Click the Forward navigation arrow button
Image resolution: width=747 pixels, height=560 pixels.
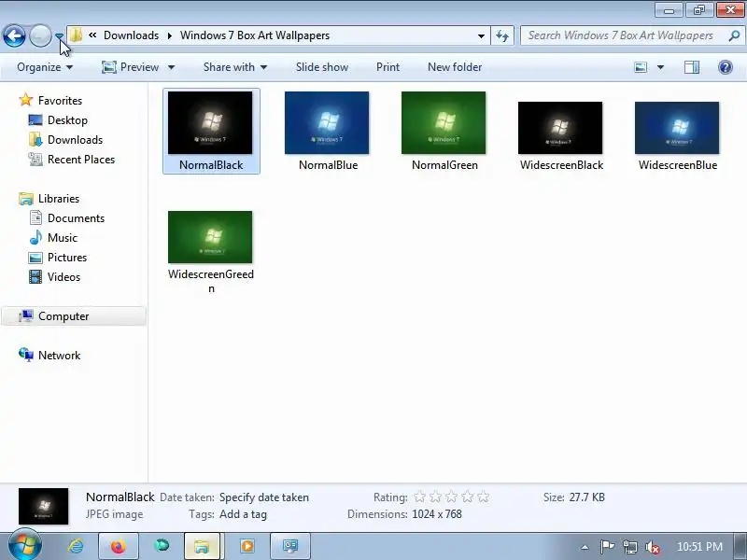(x=40, y=35)
